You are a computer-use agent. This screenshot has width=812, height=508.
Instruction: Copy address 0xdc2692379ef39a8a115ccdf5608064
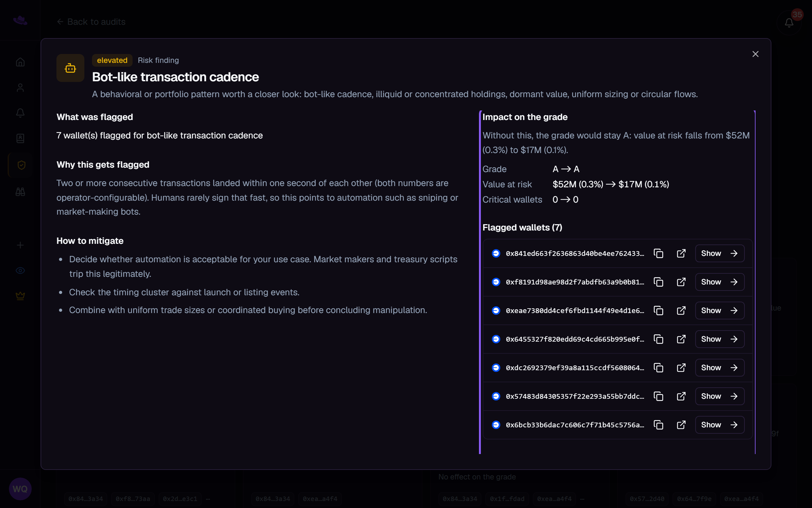tap(658, 368)
